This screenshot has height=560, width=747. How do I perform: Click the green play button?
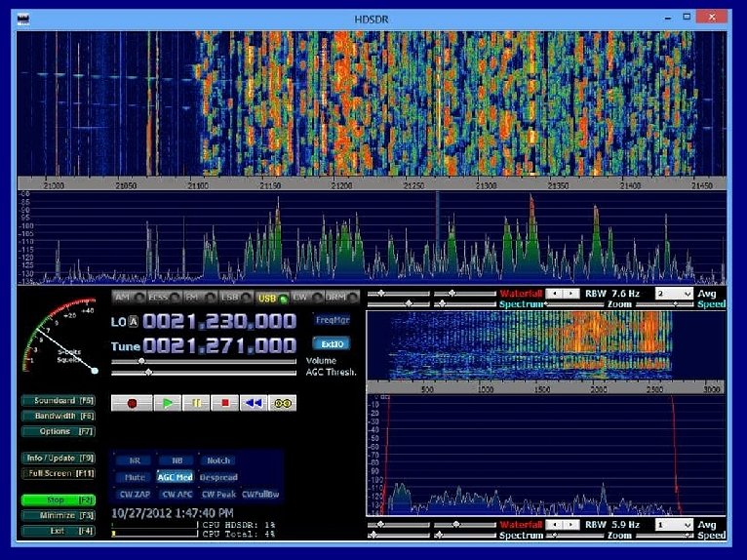point(168,403)
